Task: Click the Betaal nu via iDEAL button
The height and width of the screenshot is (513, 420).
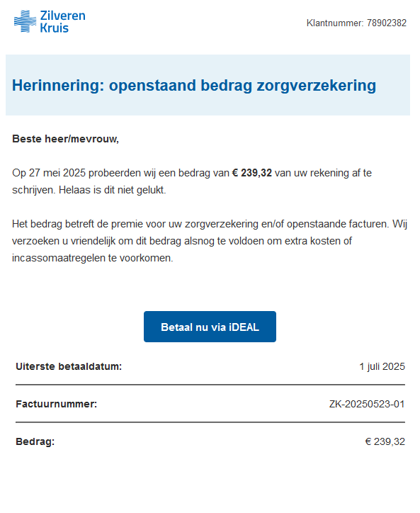Action: 210,327
